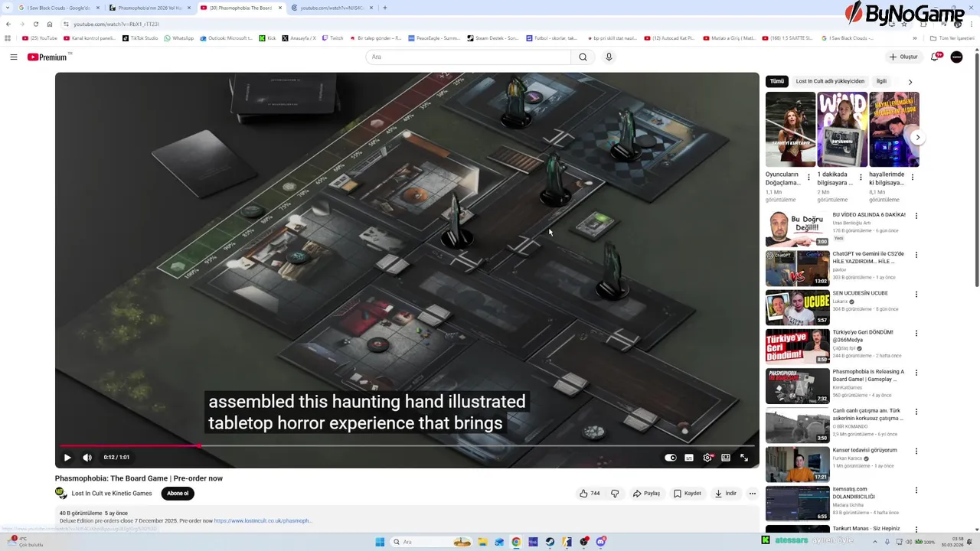Focus the YouTube search box

point(469,57)
